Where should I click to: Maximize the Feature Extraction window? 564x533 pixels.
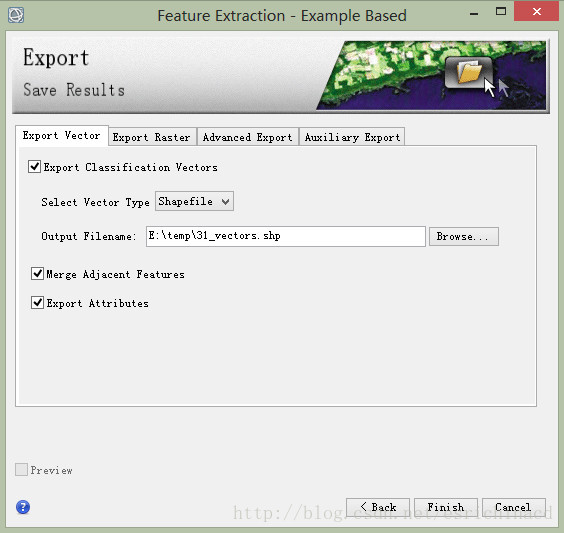(501, 12)
